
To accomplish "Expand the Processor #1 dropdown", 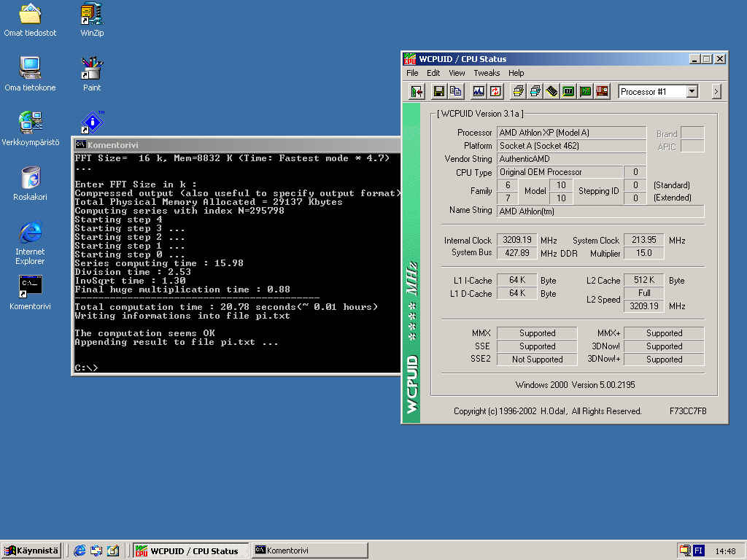I will 692,92.
